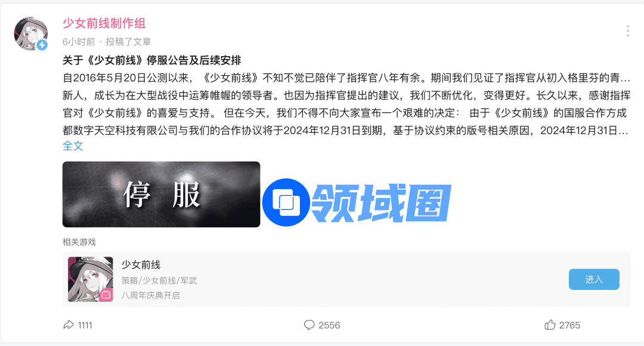Click the 八周年庆典开启 text
The height and width of the screenshot is (346, 644).
[x=150, y=295]
